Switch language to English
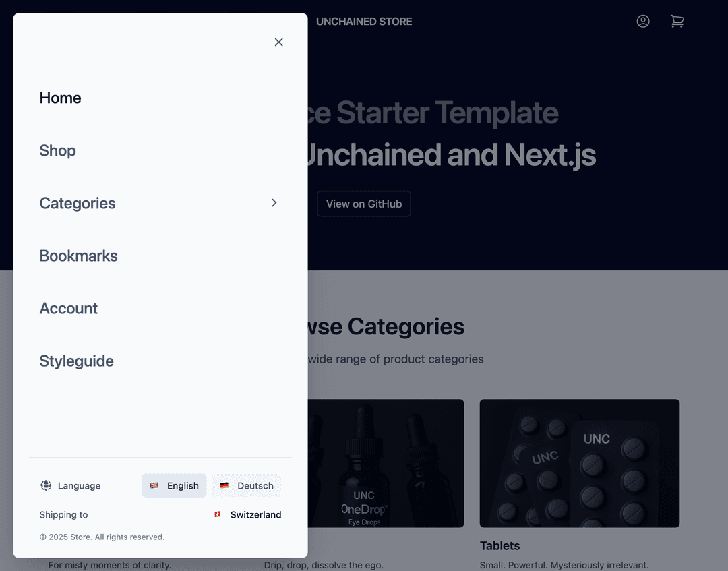Viewport: 728px width, 571px height. [x=174, y=485]
